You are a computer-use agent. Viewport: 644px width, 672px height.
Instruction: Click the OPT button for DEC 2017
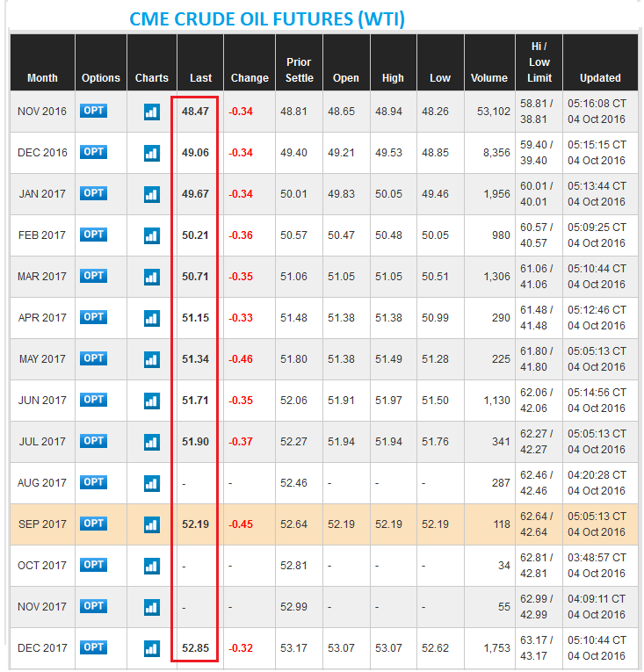pos(93,647)
